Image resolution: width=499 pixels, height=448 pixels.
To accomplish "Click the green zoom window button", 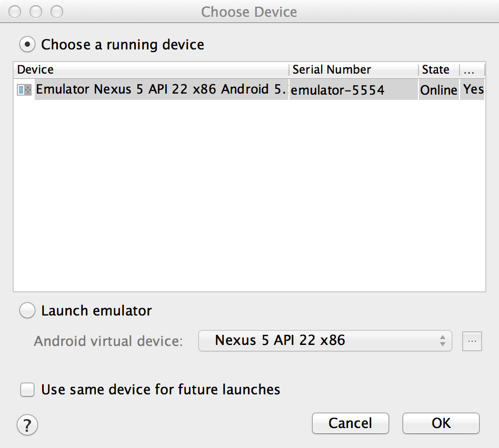I will [56, 12].
